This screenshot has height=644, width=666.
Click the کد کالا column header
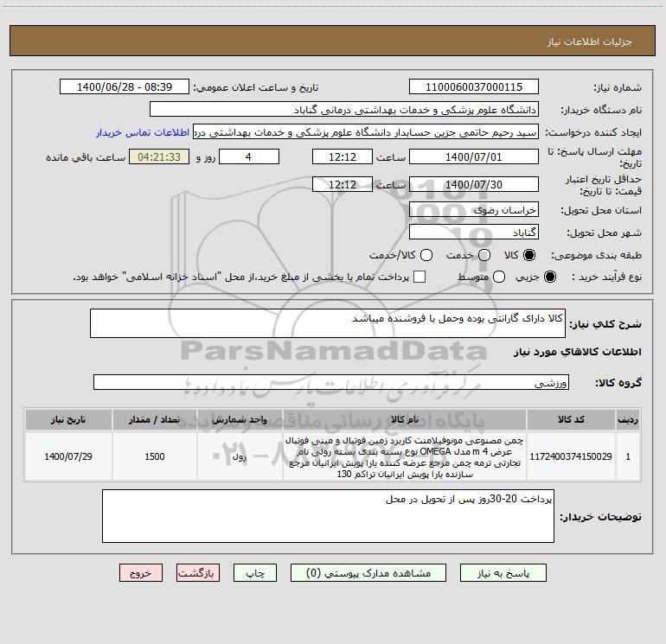pos(571,419)
